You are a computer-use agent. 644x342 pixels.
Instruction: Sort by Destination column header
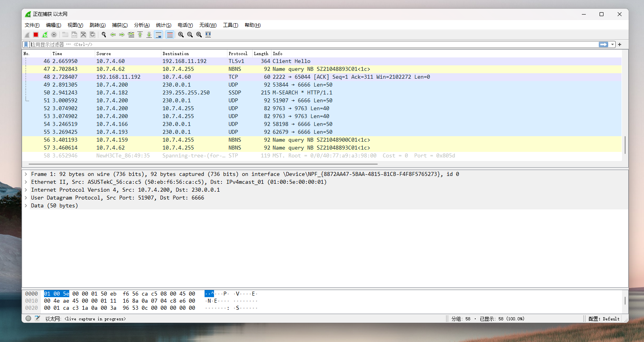[194, 54]
